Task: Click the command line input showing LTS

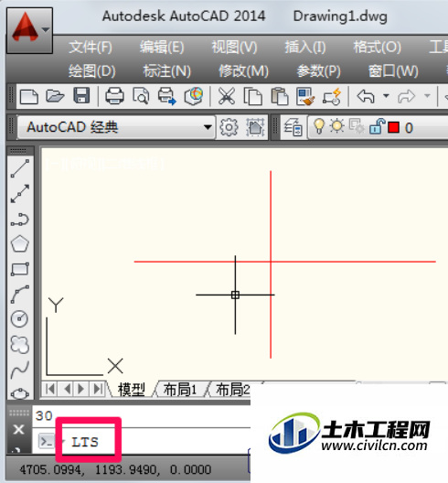Action: pyautogui.click(x=85, y=443)
